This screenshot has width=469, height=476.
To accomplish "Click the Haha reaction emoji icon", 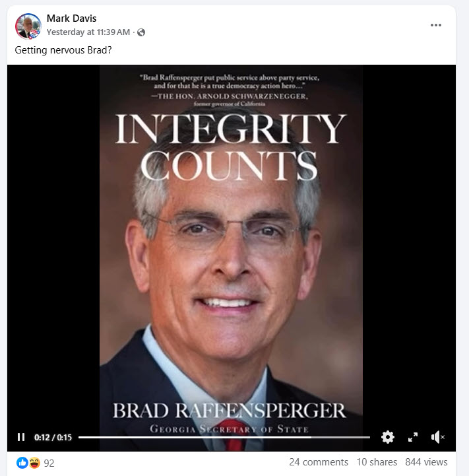I will point(34,463).
